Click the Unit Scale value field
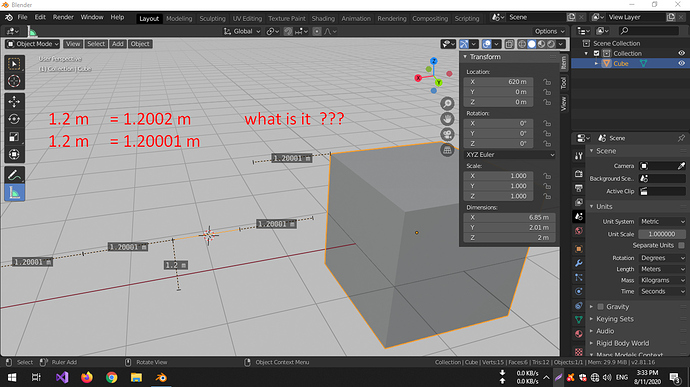Viewport: 690px width, 387px height. (x=662, y=234)
